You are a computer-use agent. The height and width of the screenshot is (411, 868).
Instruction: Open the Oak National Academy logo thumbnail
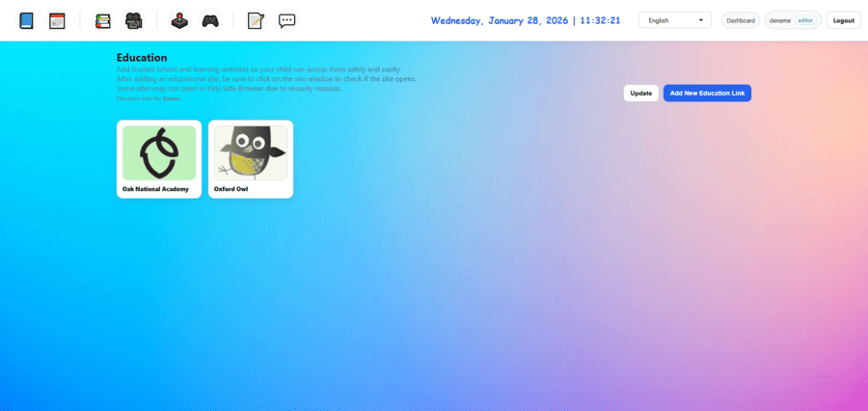click(x=159, y=152)
